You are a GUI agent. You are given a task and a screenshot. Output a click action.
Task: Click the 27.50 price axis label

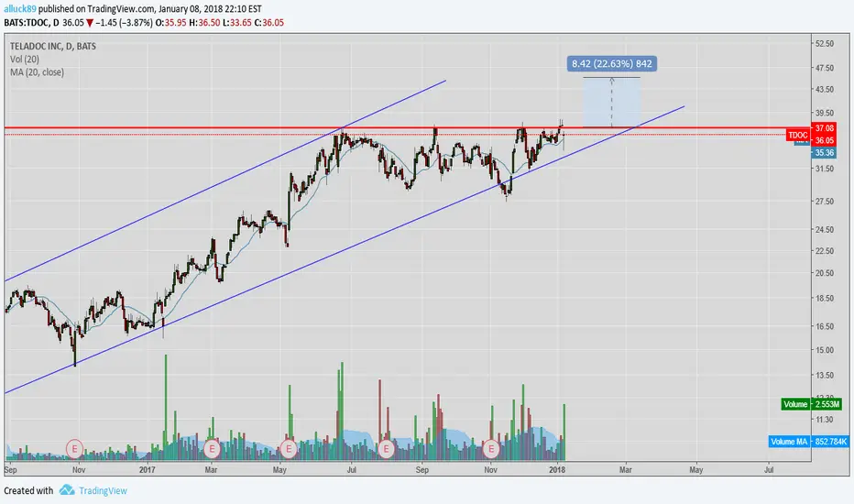824,202
